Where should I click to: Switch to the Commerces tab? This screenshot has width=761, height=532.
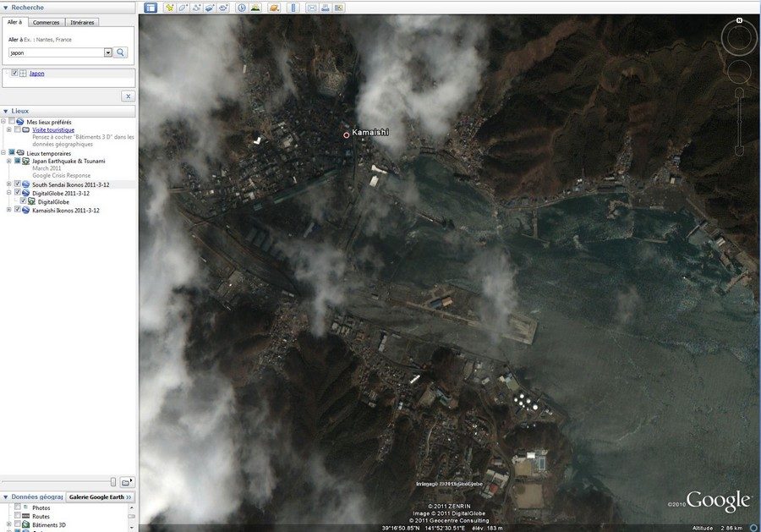46,22
